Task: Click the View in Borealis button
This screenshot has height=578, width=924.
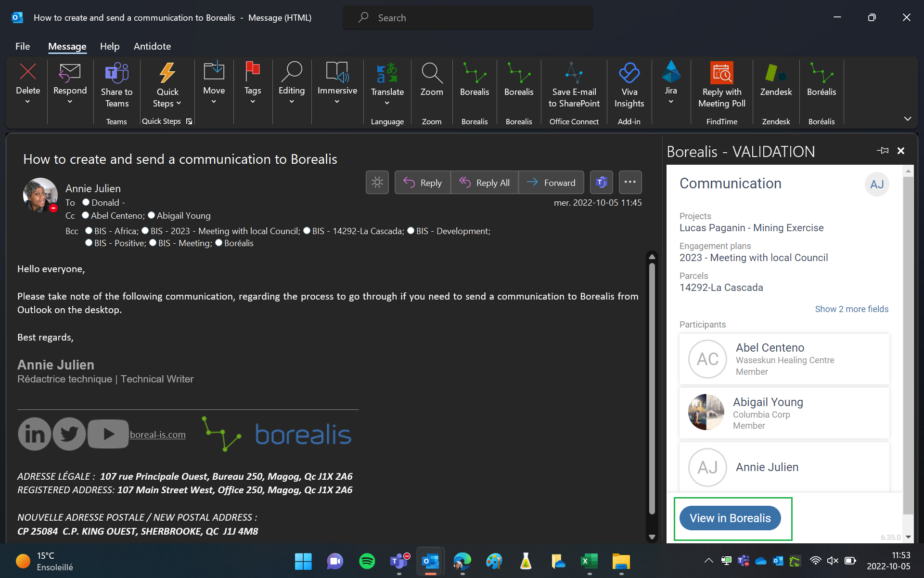Action: [730, 518]
